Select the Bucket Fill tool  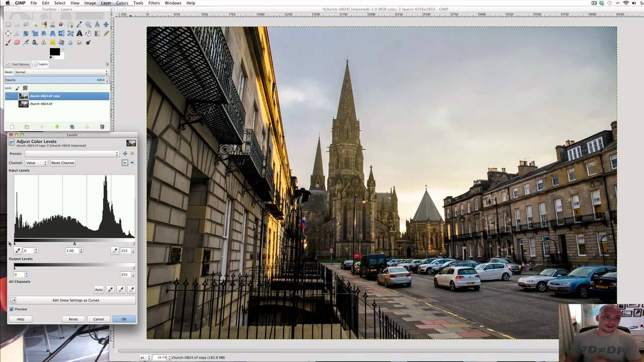pyautogui.click(x=88, y=33)
